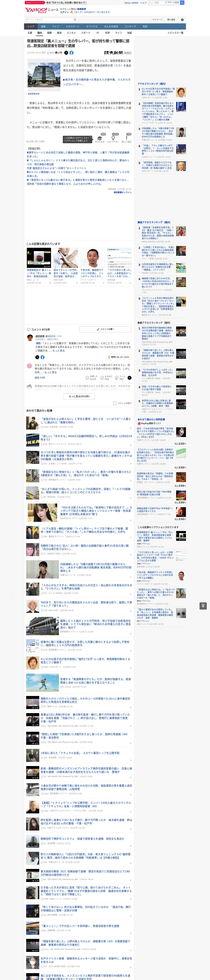Viewport: 210px width, 980px height.
Task: Select the エキスパート tab
Action: [72, 27]
